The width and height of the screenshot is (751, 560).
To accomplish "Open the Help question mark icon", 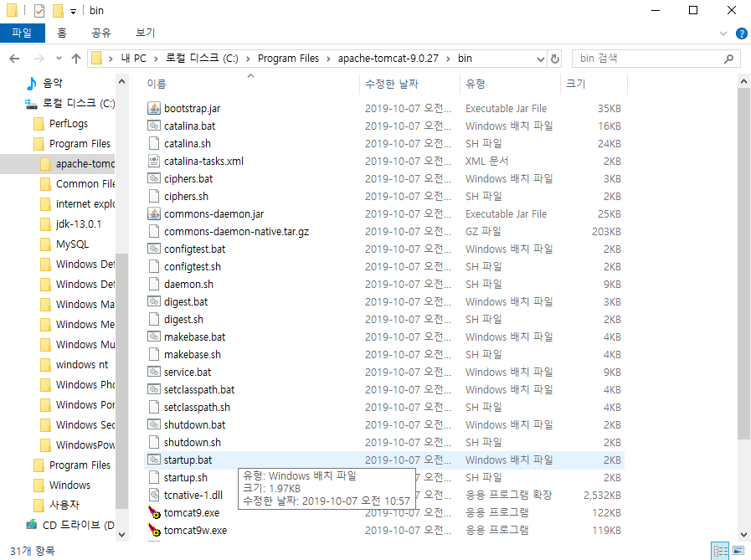I will [x=742, y=33].
